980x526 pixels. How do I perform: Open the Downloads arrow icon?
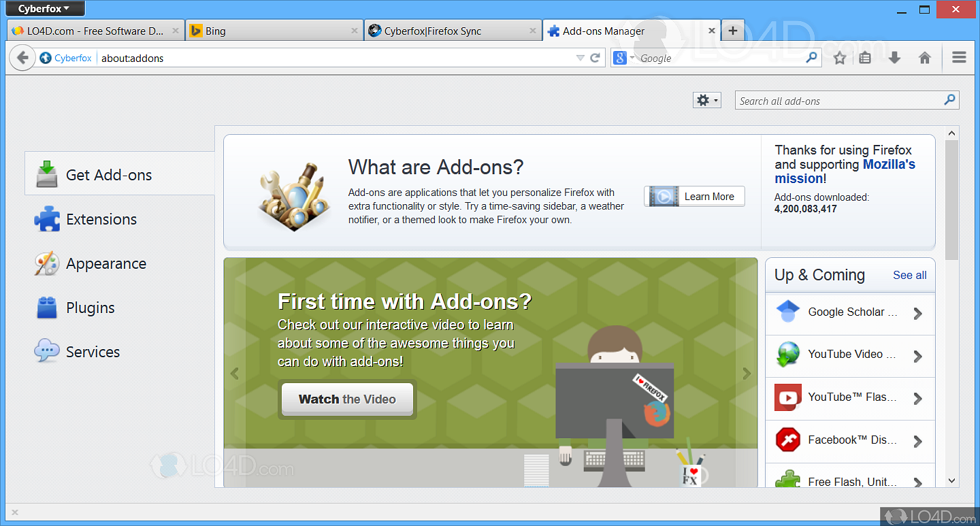(895, 58)
